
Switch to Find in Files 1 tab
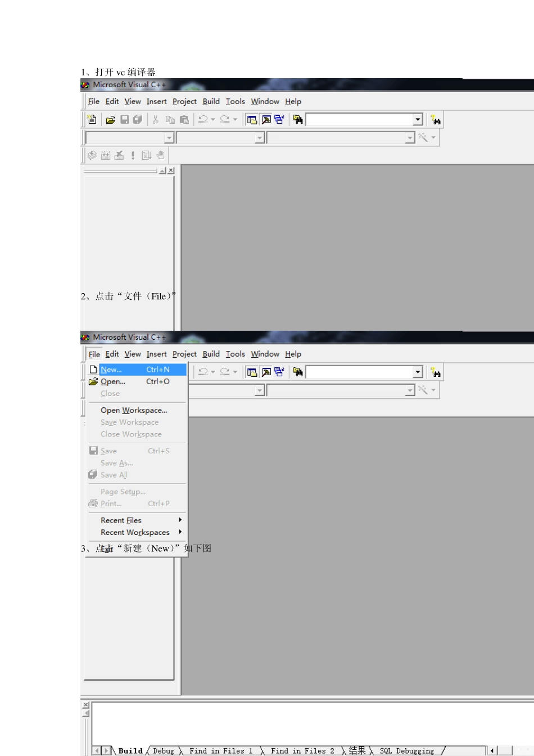(221, 751)
